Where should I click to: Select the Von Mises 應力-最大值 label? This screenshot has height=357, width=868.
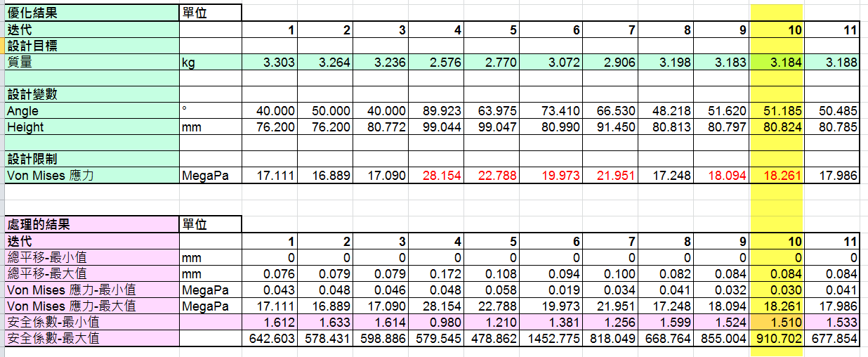click(90, 306)
